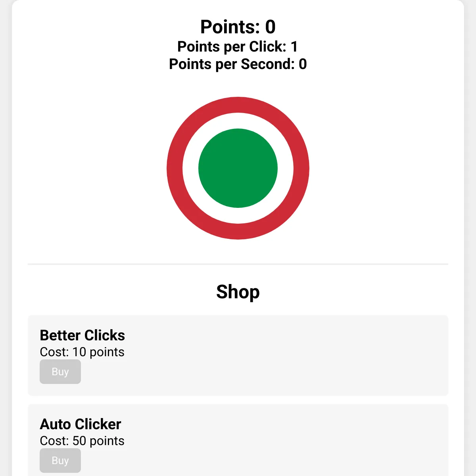Click empty area of Better Clicks card
The image size is (476, 476).
pyautogui.click(x=278, y=357)
